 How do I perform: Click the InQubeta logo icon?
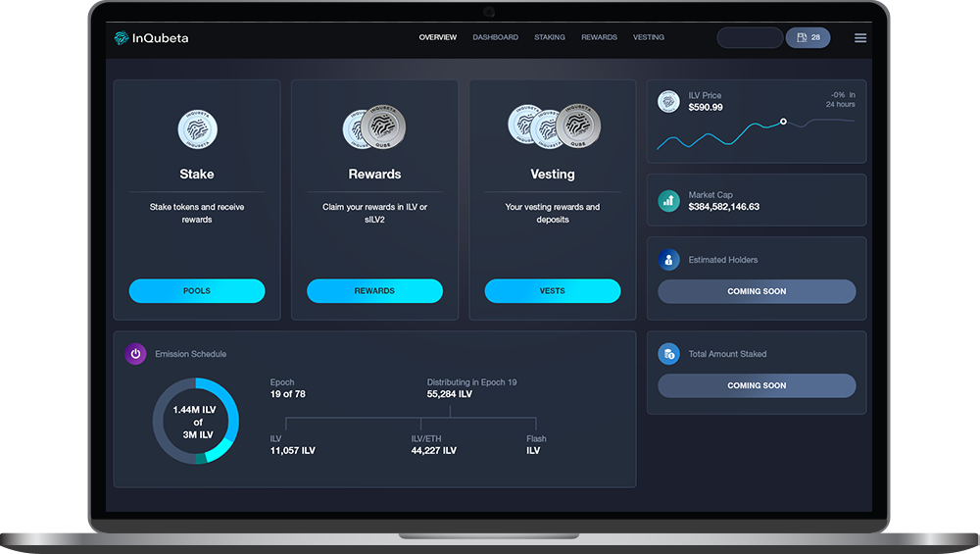pos(122,38)
